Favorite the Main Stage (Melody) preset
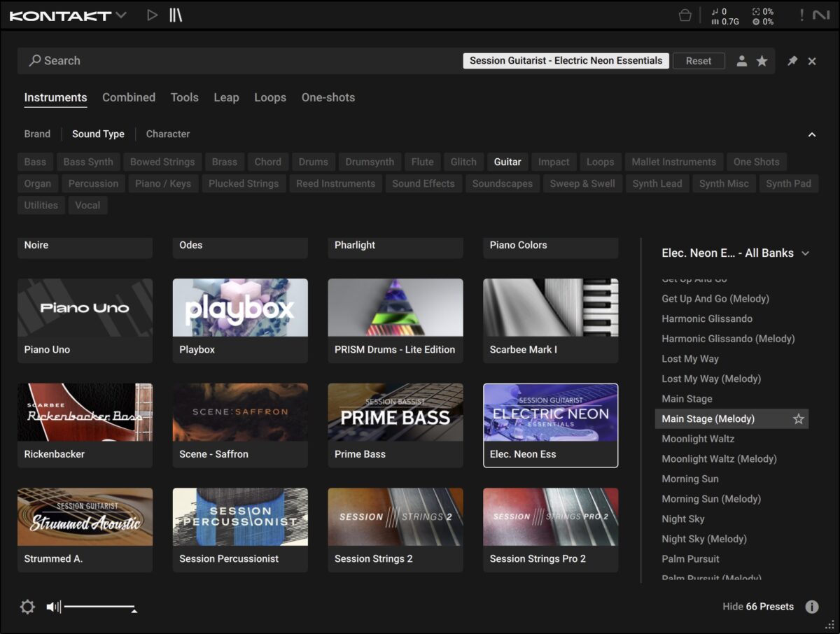 (798, 419)
